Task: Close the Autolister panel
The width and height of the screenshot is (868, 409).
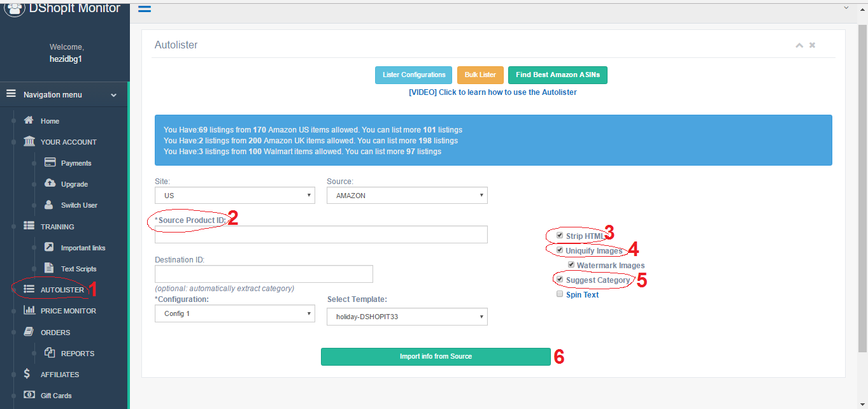Action: 812,45
